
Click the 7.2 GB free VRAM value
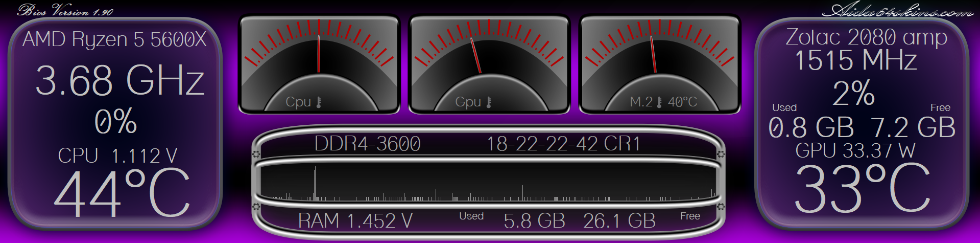click(x=913, y=127)
